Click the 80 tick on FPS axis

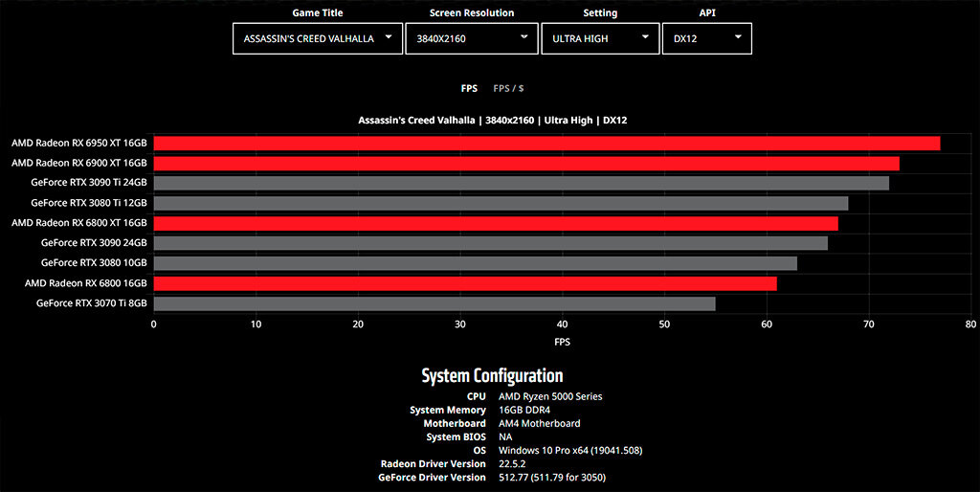coord(970,324)
